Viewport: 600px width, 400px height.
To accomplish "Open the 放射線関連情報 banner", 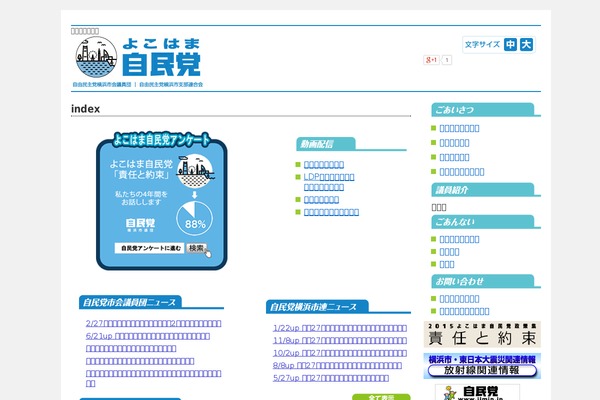I will click(482, 366).
